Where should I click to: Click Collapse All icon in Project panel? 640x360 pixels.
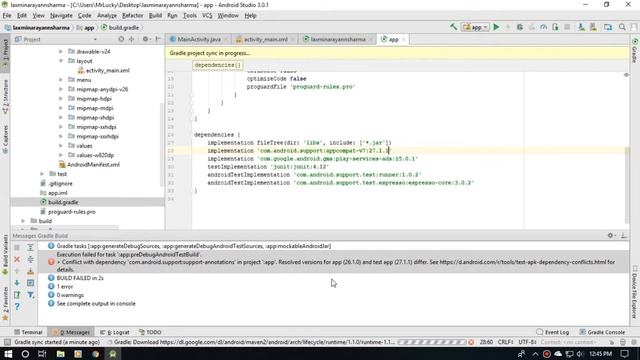pyautogui.click(x=131, y=39)
